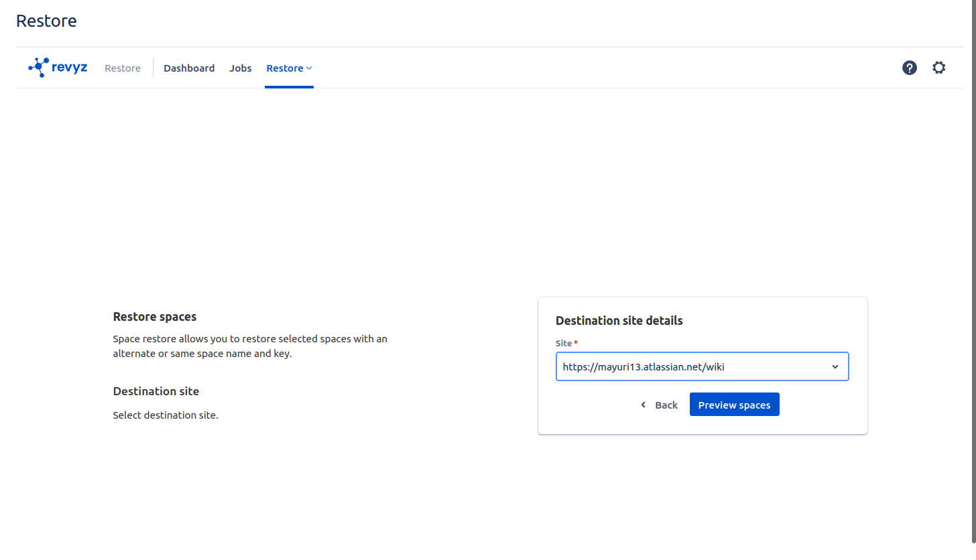Click the gray Restore app label
976x560 pixels.
[x=123, y=68]
